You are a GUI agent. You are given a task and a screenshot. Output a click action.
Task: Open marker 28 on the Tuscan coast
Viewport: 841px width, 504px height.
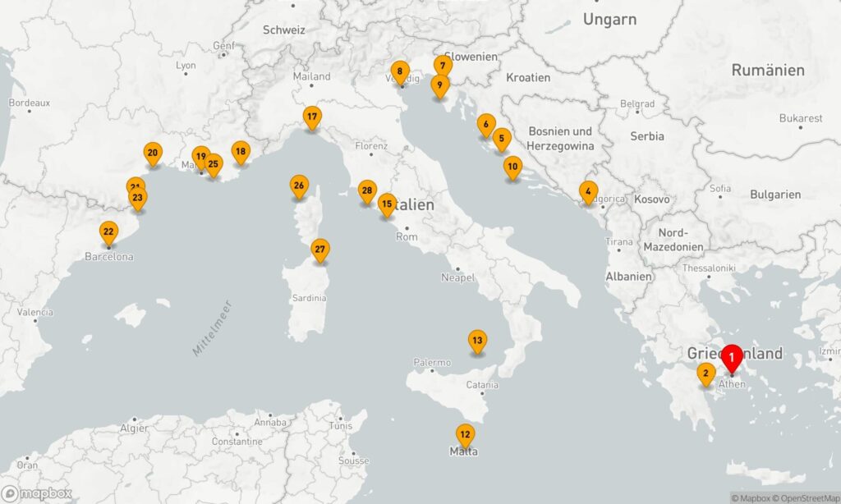tap(367, 191)
